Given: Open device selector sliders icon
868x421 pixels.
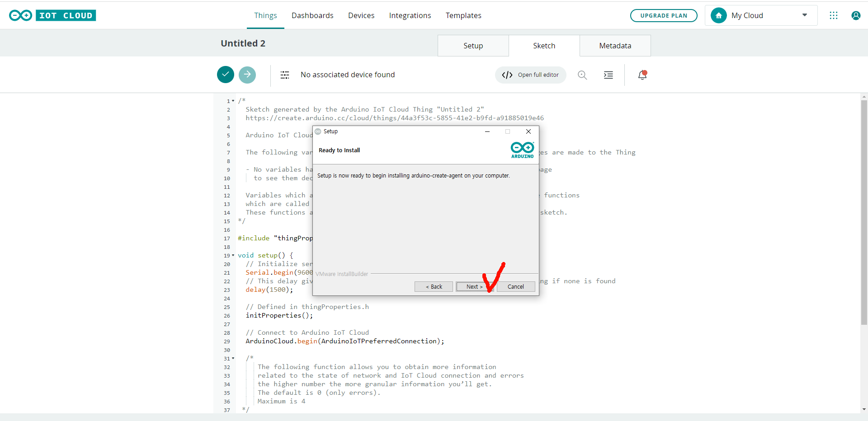Looking at the screenshot, I should 285,75.
